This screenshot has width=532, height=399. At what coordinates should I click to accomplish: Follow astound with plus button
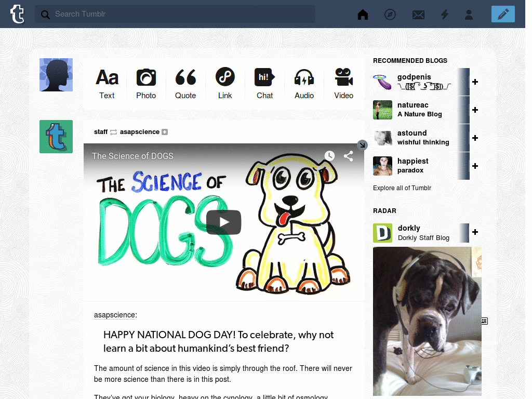click(475, 138)
